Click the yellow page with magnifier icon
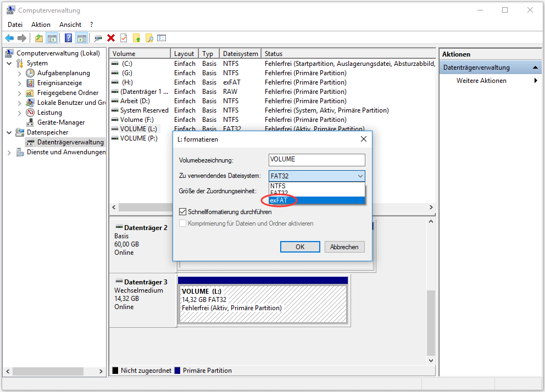545x392 pixels. tap(149, 38)
